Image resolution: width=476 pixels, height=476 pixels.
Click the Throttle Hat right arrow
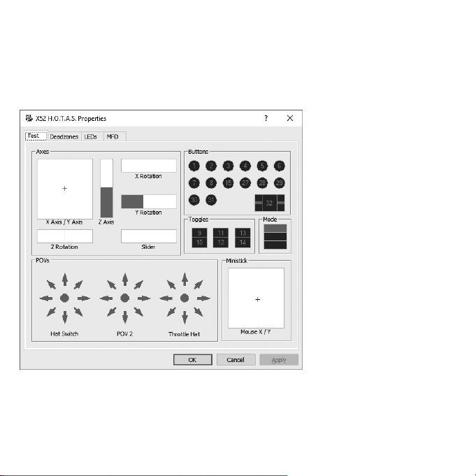(203, 298)
